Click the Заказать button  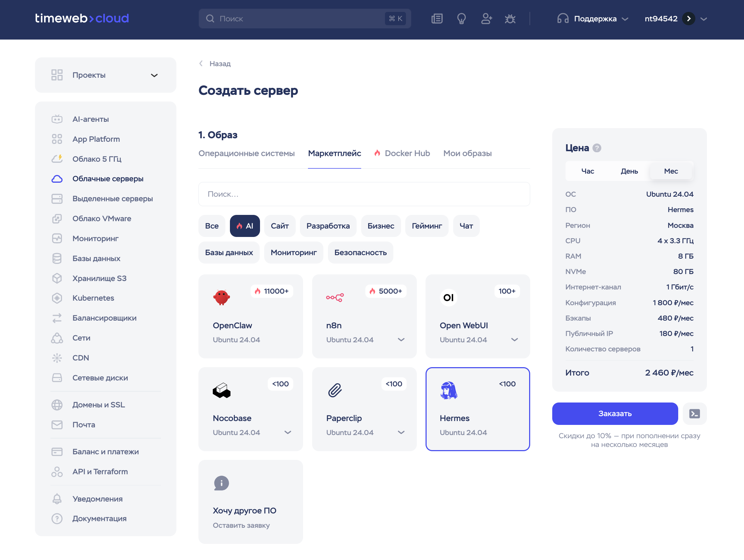(x=615, y=414)
